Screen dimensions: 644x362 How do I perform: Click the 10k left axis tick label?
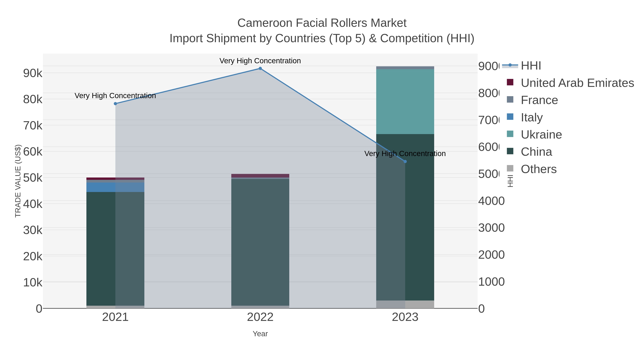(33, 282)
